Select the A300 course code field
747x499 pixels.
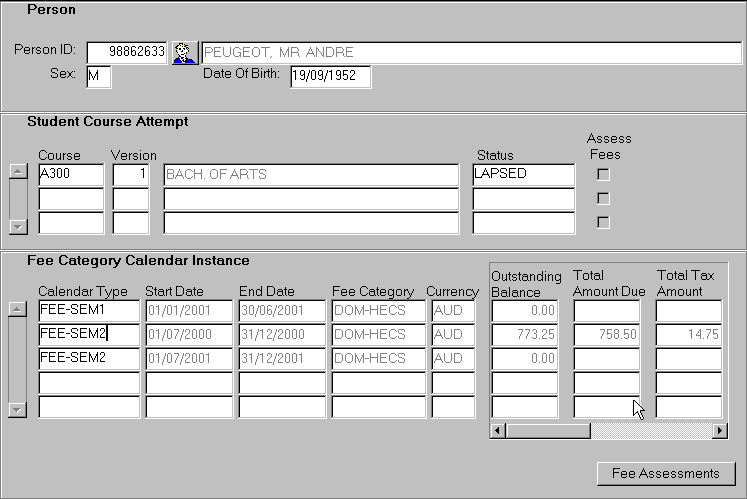pyautogui.click(x=70, y=174)
